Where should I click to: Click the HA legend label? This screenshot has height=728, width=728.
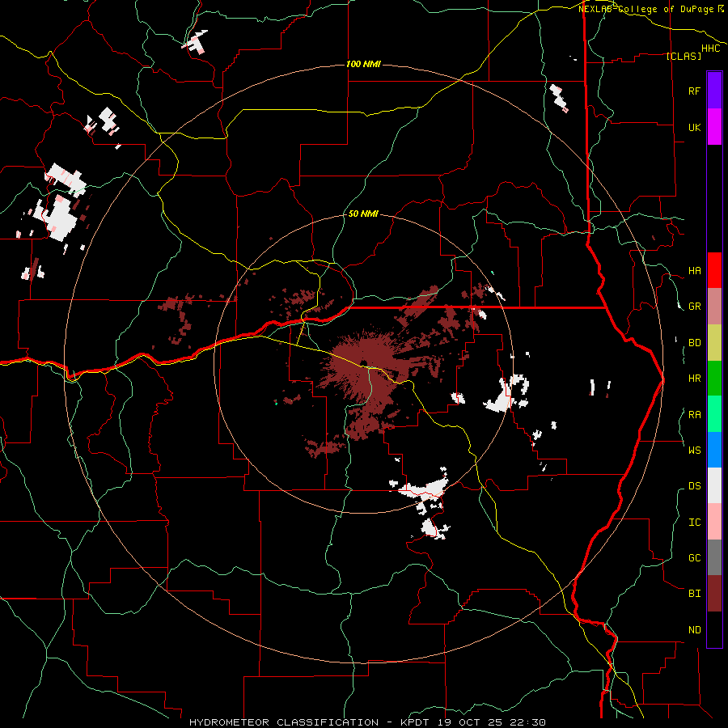(694, 271)
